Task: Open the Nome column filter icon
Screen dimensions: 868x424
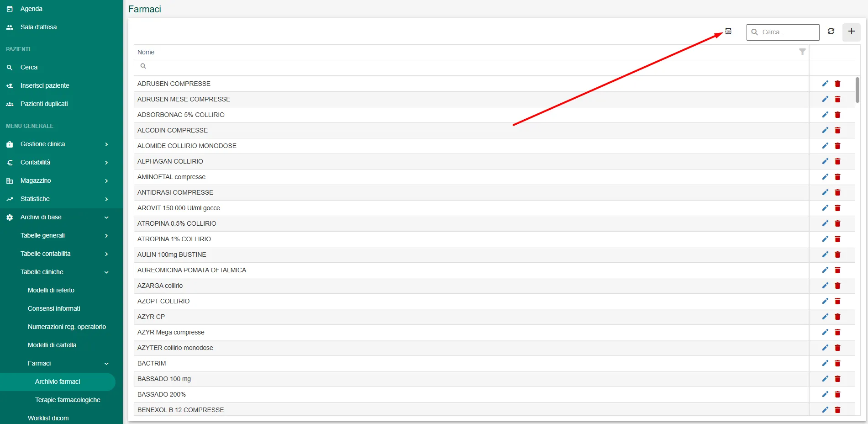Action: pos(802,52)
